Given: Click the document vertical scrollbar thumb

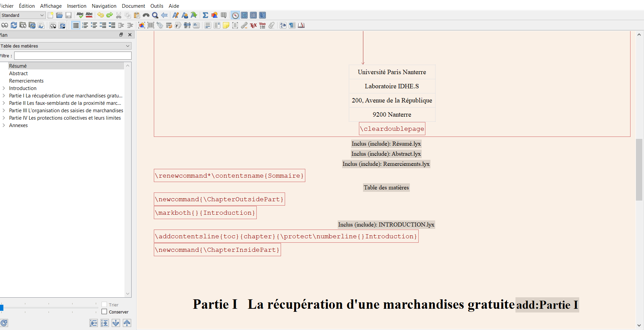Looking at the screenshot, I should coord(639,170).
